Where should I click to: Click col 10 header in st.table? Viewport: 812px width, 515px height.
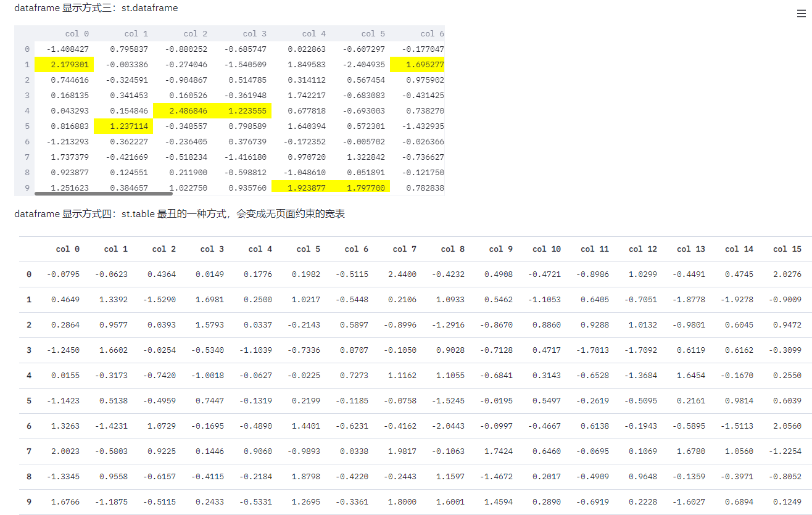pyautogui.click(x=546, y=249)
